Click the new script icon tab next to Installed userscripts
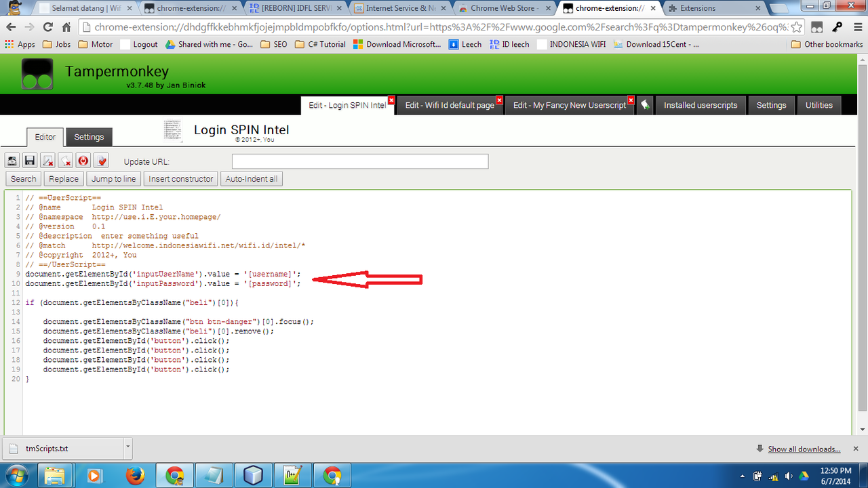 [645, 105]
